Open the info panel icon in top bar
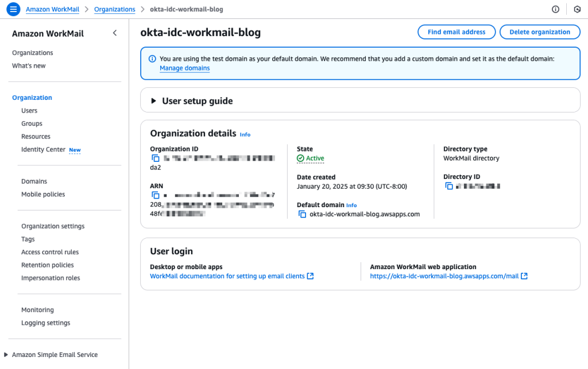The image size is (588, 369). [555, 9]
